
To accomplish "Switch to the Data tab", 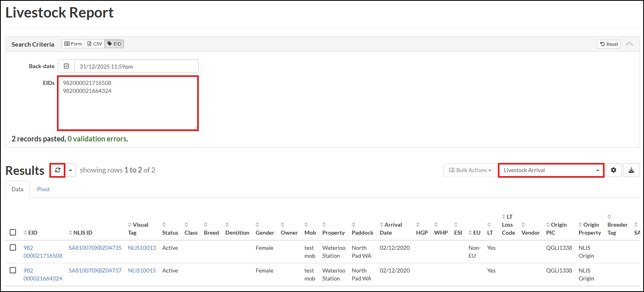I will click(x=18, y=189).
